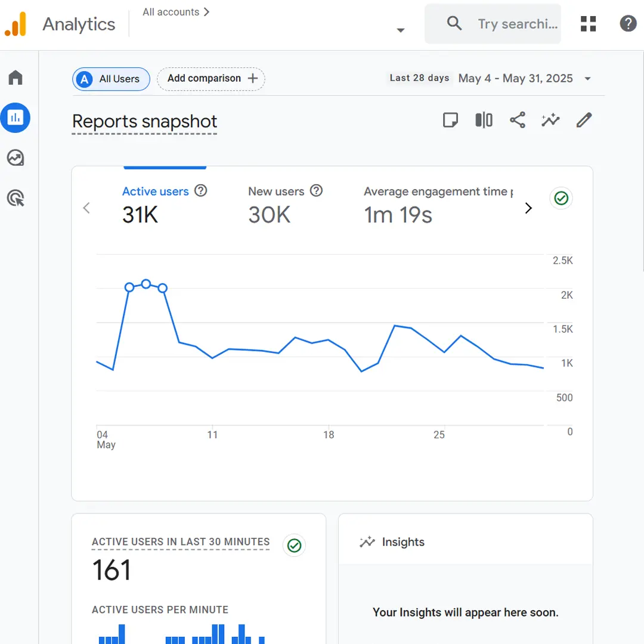Screen dimensions: 644x644
Task: Select the Average engagement time tab
Action: pos(439,203)
